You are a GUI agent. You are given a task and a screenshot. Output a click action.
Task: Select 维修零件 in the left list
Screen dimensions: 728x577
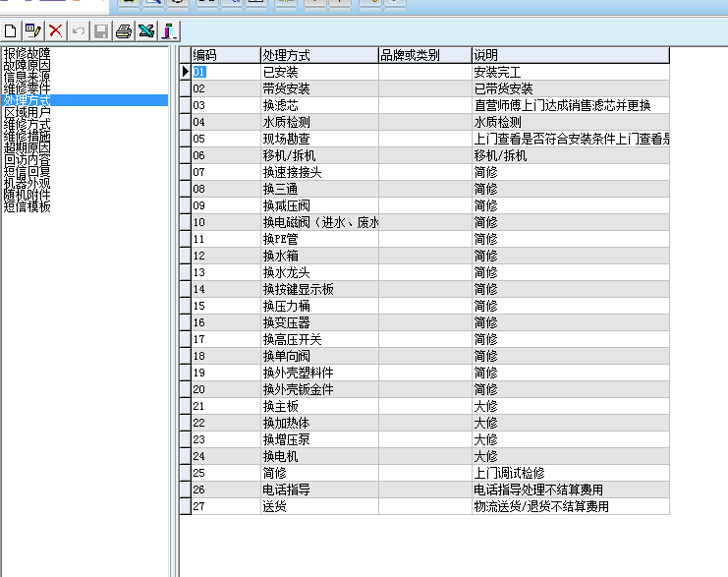click(27, 88)
